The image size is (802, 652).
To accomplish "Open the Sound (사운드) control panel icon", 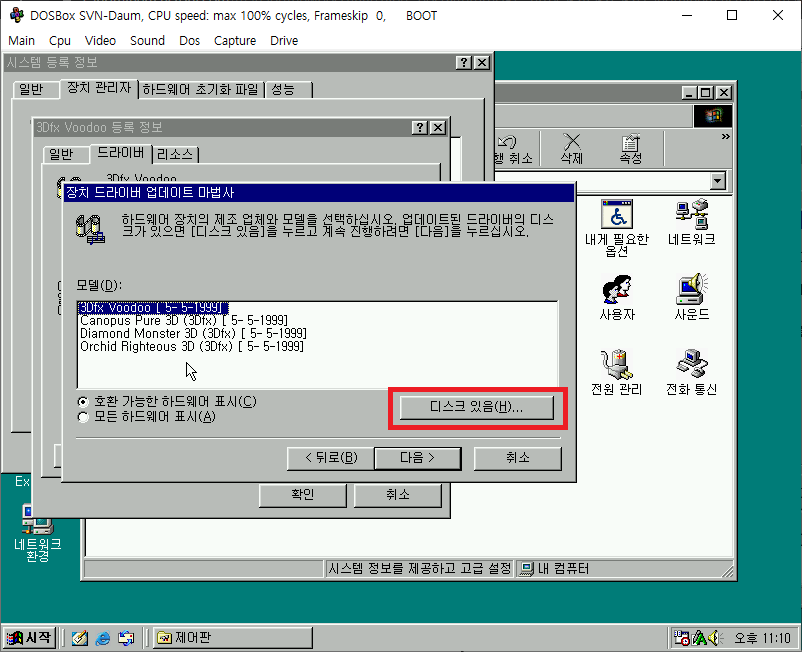I will pos(692,297).
